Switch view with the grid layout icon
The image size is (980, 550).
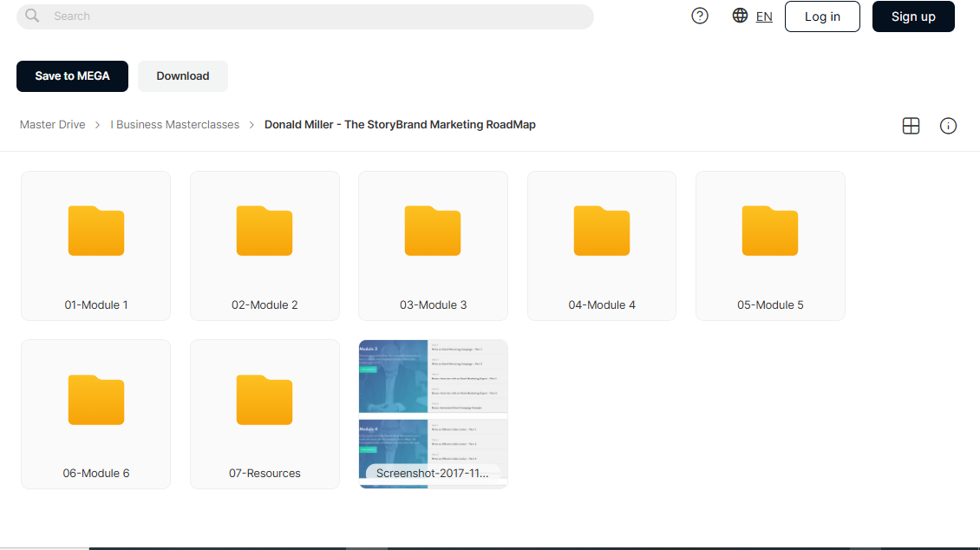pos(911,126)
